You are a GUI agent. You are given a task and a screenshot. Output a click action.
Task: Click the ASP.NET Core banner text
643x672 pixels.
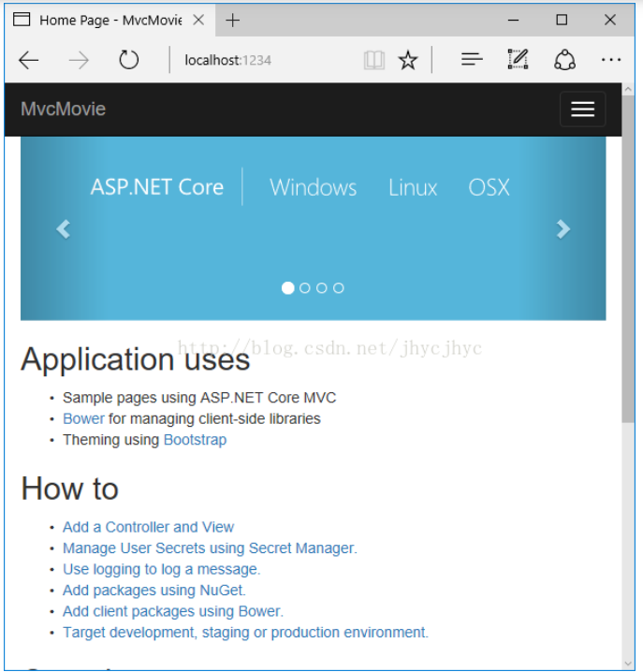coord(157,187)
